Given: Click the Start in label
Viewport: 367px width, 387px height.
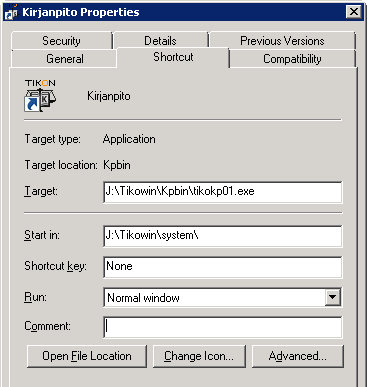Looking at the screenshot, I should [42, 235].
